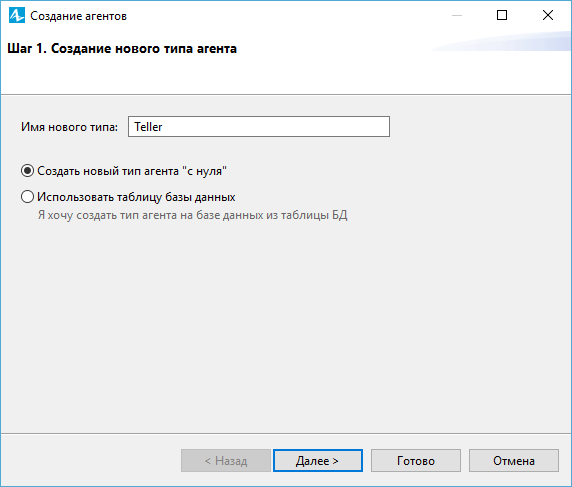Screen dimensions: 572x487
Task: Go to the next step with Далее >
Action: 318,461
